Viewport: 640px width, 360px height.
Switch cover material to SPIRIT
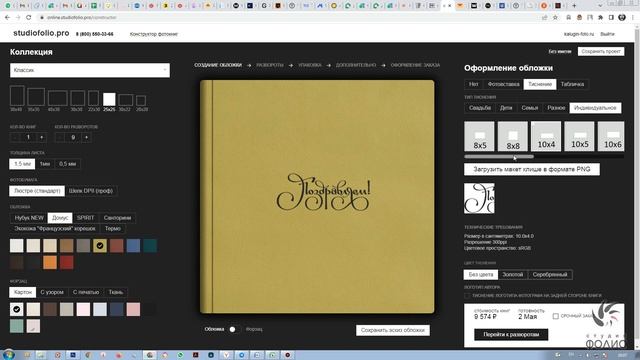pyautogui.click(x=85, y=218)
